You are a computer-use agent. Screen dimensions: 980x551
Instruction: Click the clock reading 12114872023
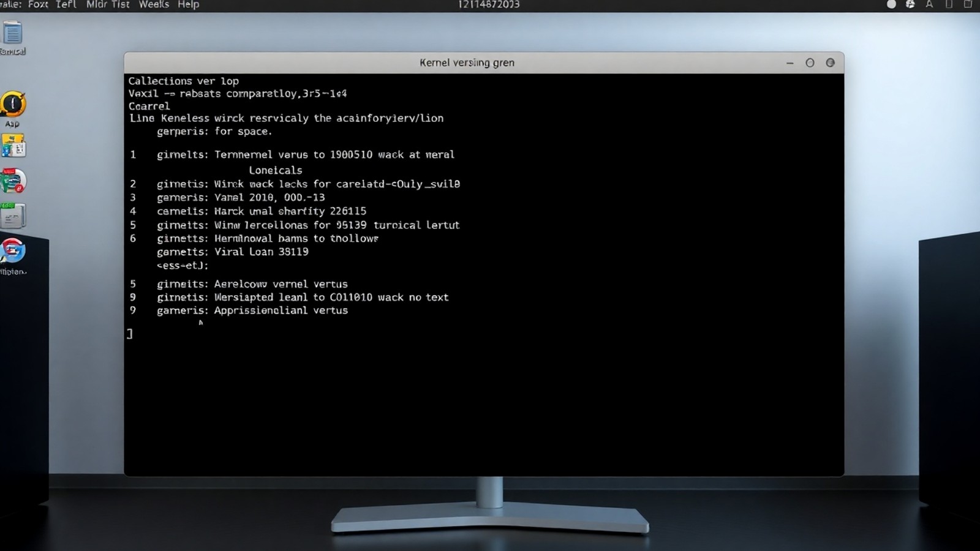coord(489,4)
